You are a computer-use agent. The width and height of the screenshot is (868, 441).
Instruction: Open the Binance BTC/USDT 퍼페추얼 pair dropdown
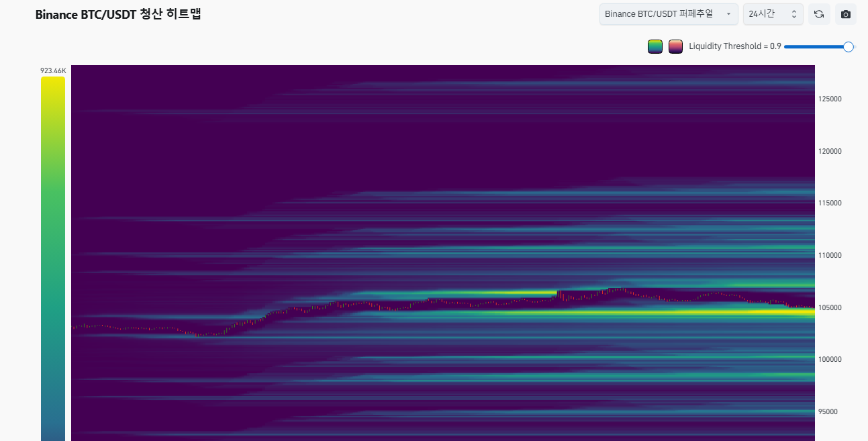669,14
